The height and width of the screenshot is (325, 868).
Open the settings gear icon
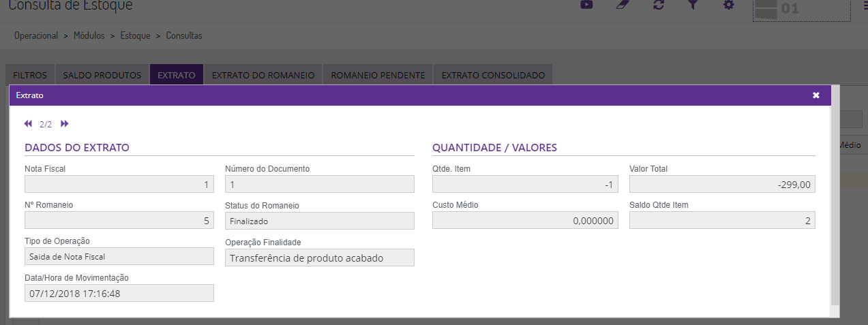click(x=728, y=5)
